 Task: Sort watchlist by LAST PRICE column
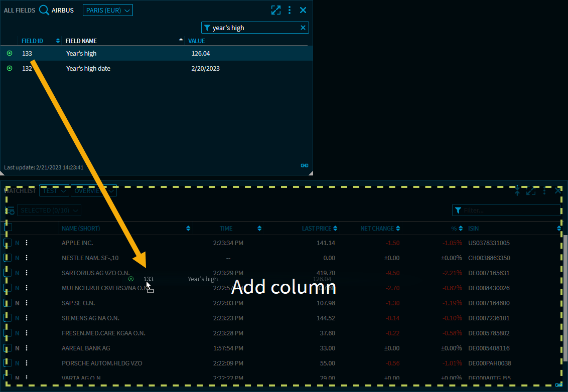point(317,229)
